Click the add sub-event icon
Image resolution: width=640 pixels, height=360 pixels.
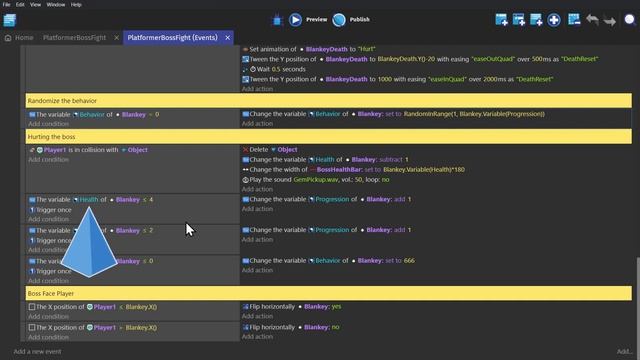coord(519,20)
